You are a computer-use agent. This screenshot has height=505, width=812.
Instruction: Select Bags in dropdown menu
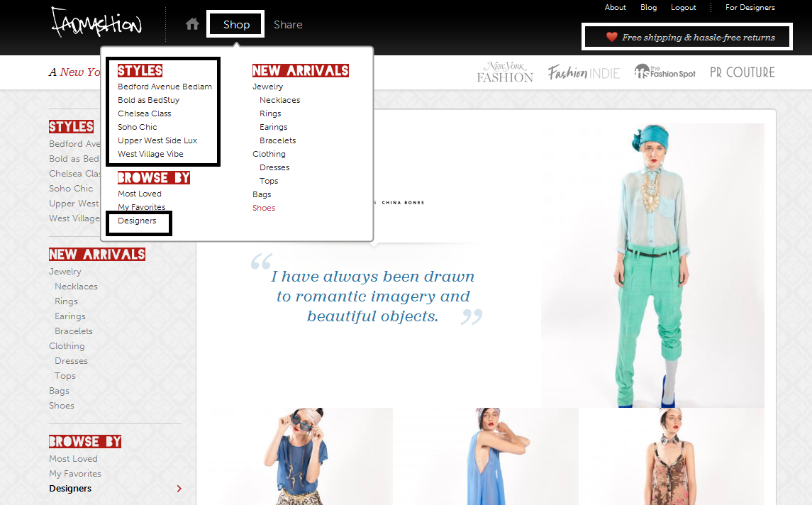pos(262,194)
